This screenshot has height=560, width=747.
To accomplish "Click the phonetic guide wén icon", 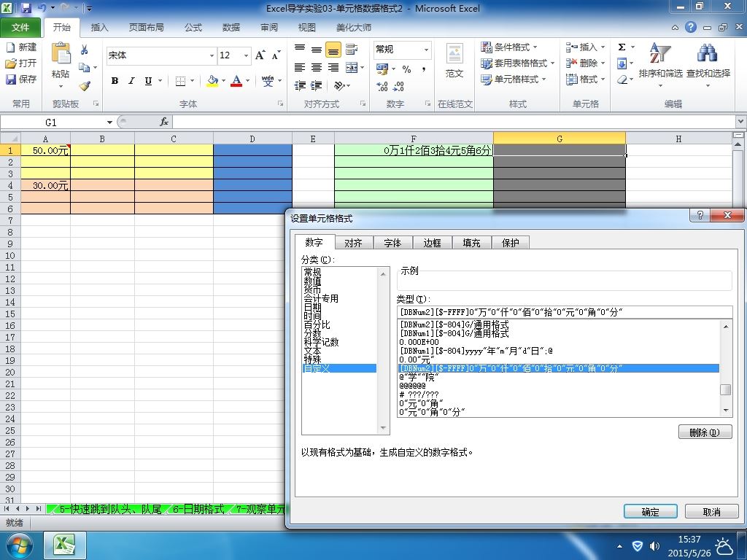I will pyautogui.click(x=268, y=81).
